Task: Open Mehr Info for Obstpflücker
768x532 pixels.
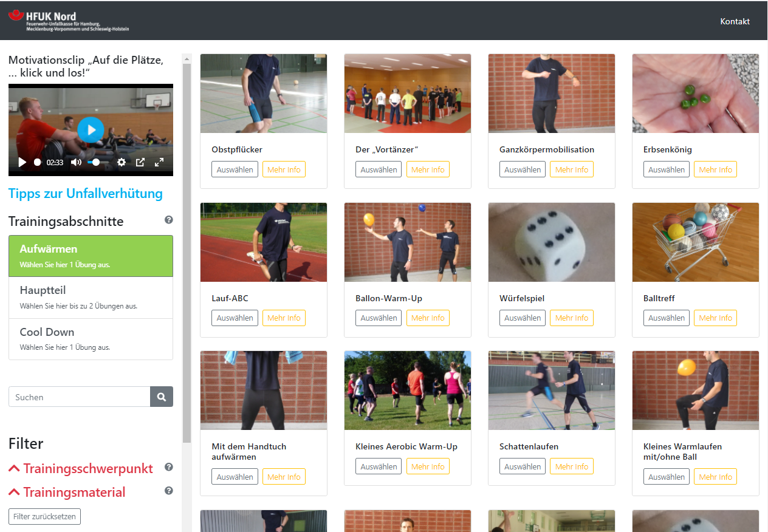Action: click(x=284, y=169)
